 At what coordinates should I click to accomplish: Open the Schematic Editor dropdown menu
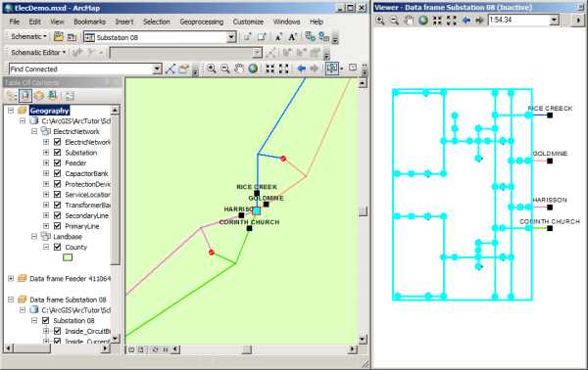tap(38, 53)
